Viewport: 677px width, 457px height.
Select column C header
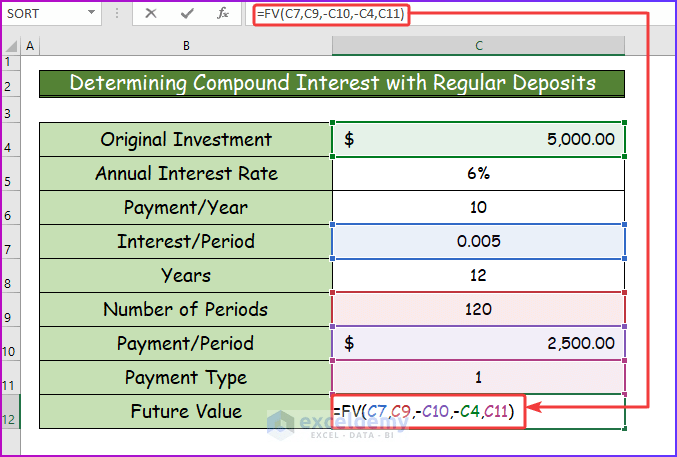click(x=478, y=45)
